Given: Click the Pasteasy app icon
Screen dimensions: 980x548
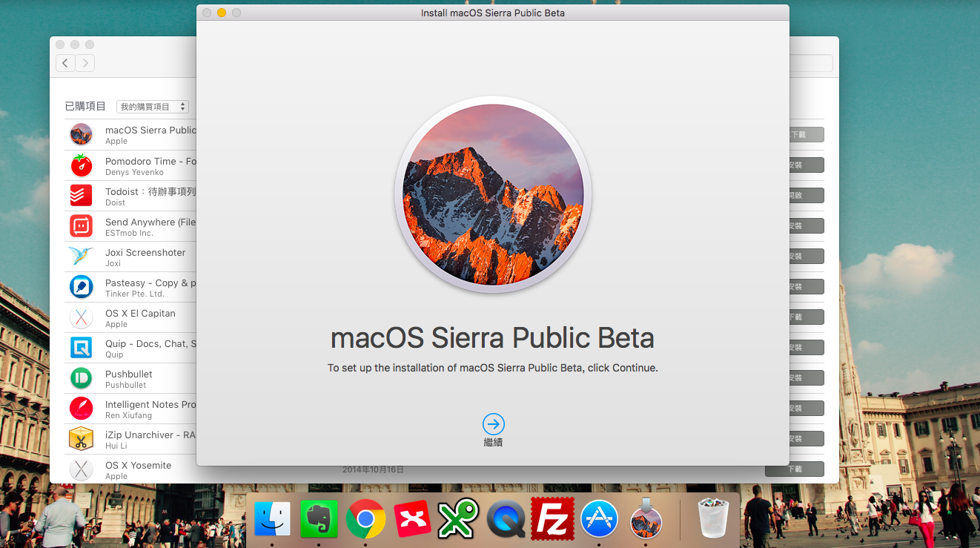Looking at the screenshot, I should [x=81, y=286].
